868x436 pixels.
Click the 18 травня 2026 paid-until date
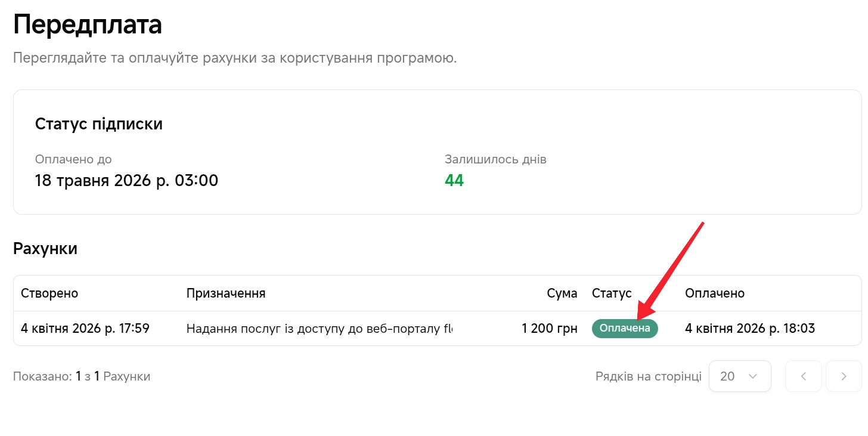click(x=126, y=181)
